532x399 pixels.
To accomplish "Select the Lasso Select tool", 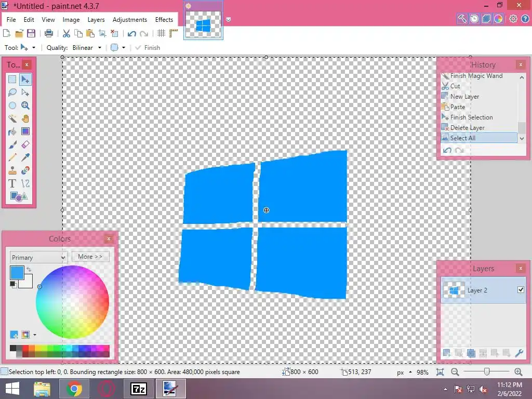I will (12, 92).
